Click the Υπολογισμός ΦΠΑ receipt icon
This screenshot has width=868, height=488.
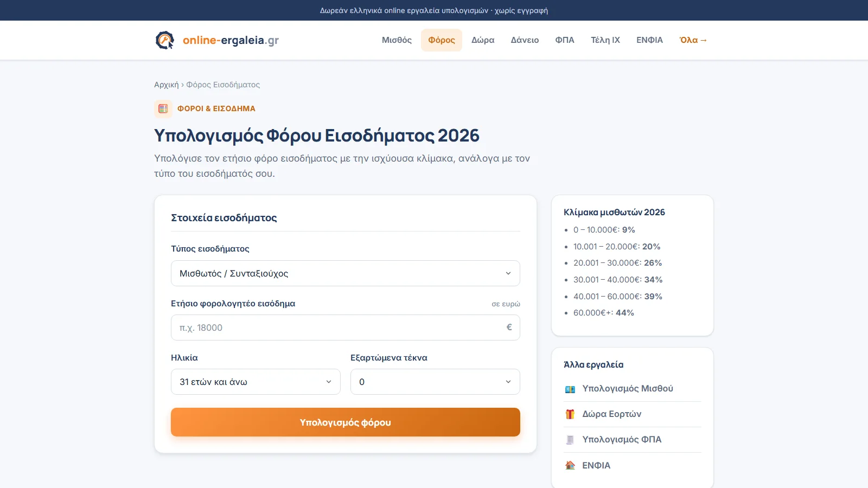[x=570, y=440]
